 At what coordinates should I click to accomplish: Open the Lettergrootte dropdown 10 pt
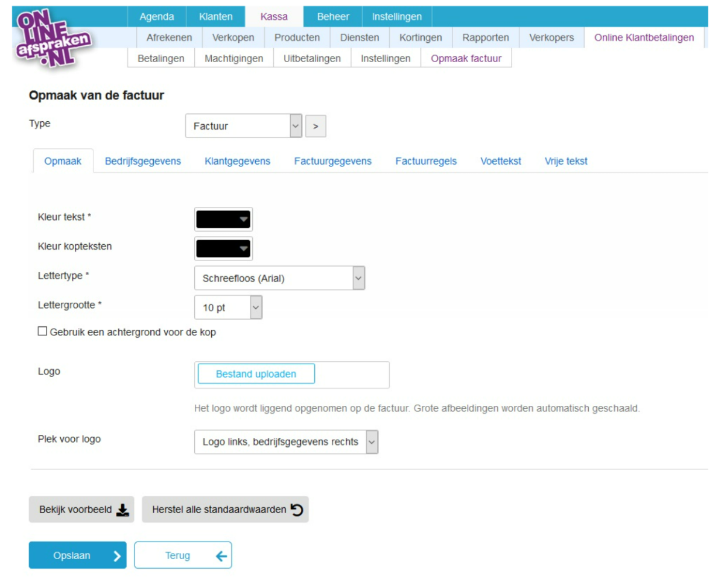pyautogui.click(x=228, y=308)
